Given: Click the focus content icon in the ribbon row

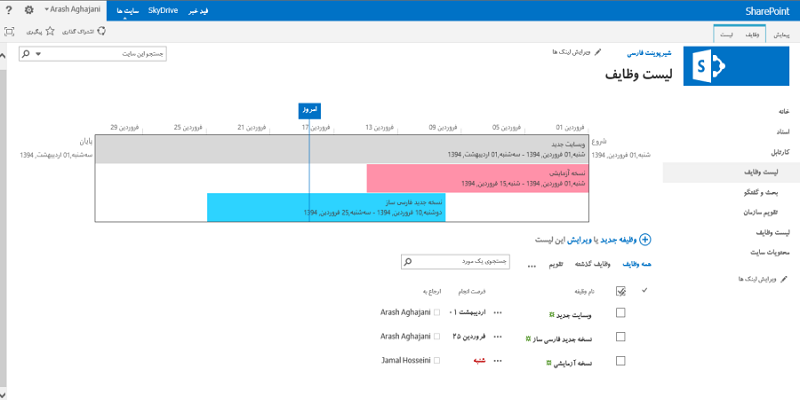Looking at the screenshot, I should pyautogui.click(x=9, y=32).
